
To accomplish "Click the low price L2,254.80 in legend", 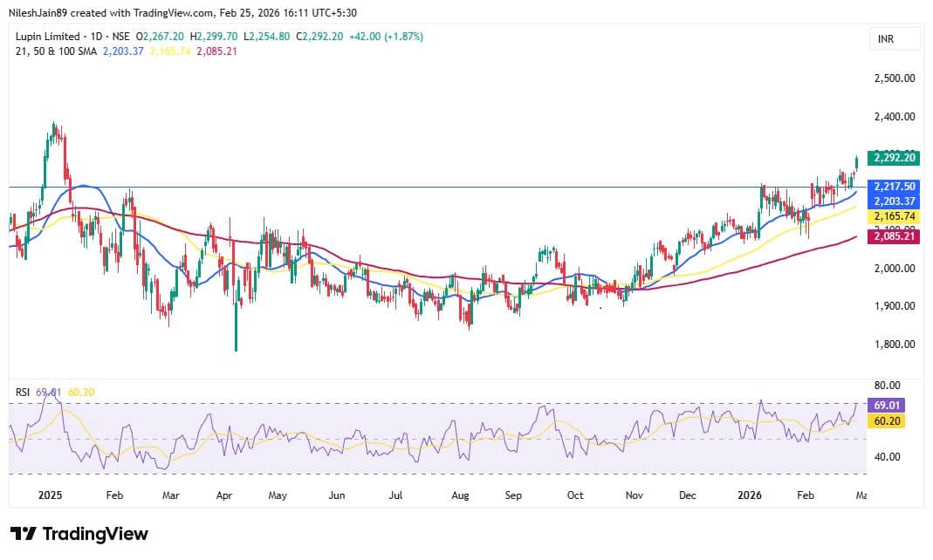I will click(x=266, y=37).
